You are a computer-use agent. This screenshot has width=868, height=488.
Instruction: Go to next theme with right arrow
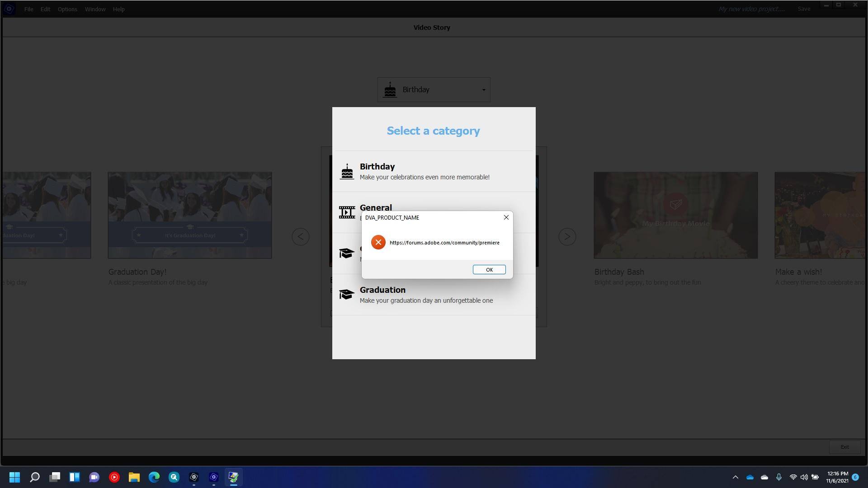pos(567,237)
